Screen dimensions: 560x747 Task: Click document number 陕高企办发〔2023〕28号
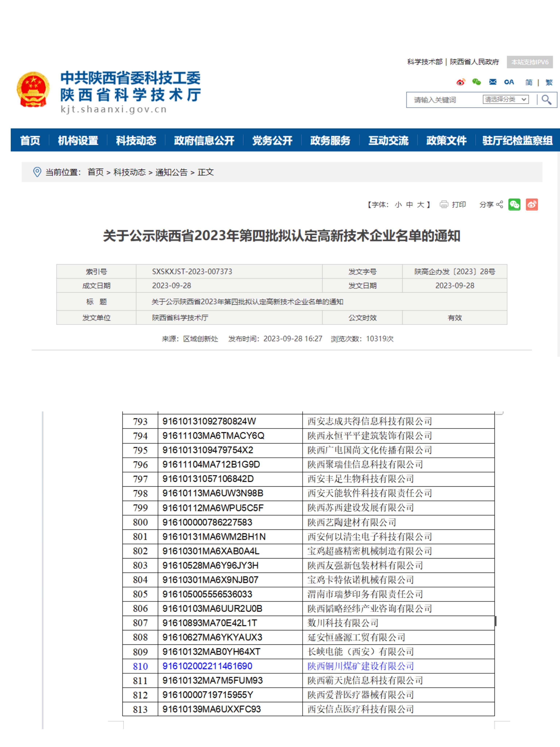pos(455,272)
